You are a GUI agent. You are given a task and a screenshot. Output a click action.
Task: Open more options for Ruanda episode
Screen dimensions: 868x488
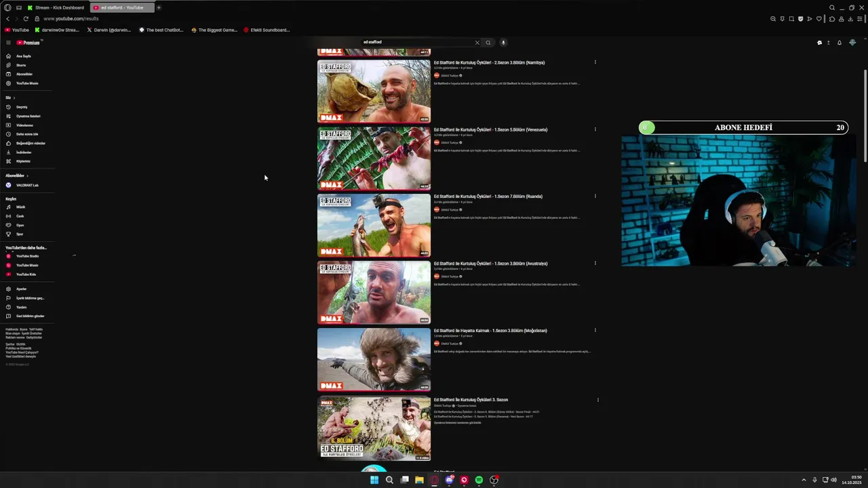[x=595, y=197]
